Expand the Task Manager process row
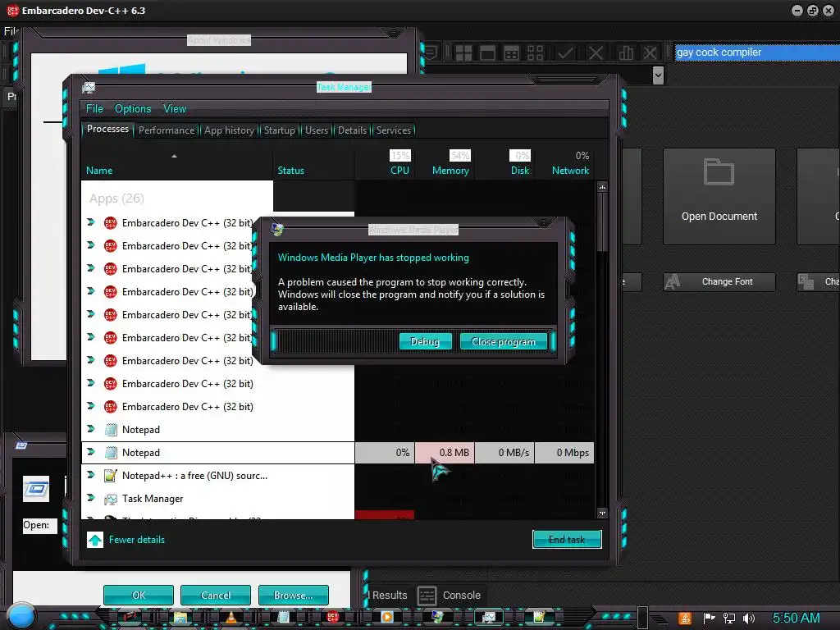This screenshot has width=840, height=630. [91, 498]
